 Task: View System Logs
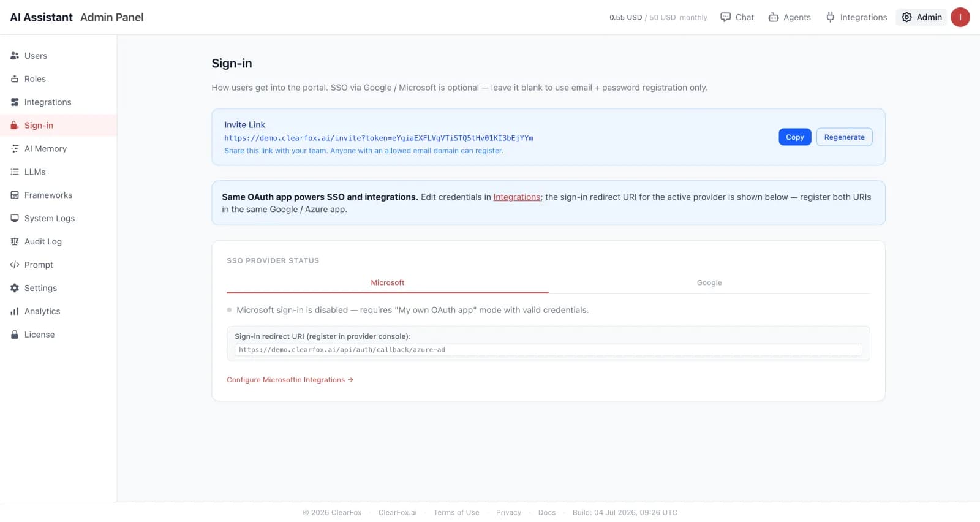(58, 219)
